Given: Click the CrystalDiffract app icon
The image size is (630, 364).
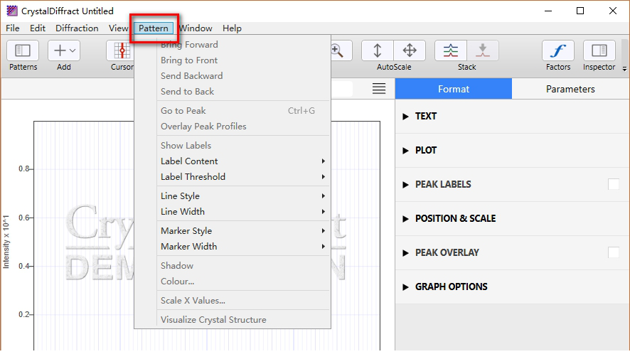Looking at the screenshot, I should coord(11,11).
